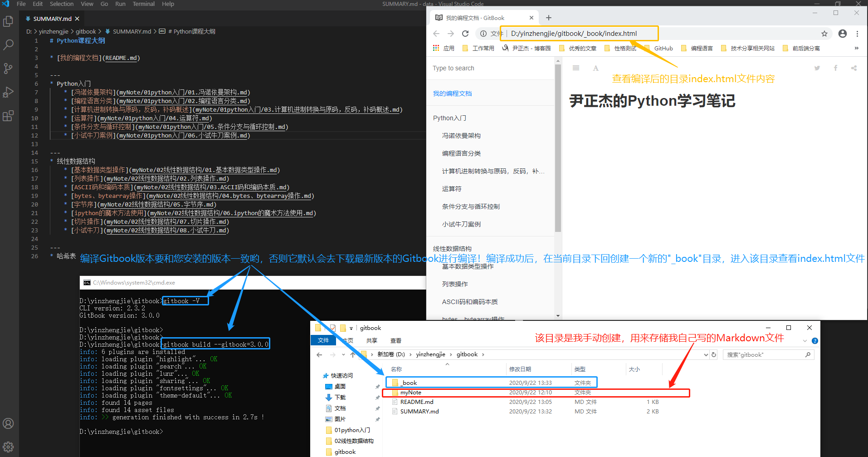
Task: Open the Terminal menu in VS Code
Action: pos(143,4)
